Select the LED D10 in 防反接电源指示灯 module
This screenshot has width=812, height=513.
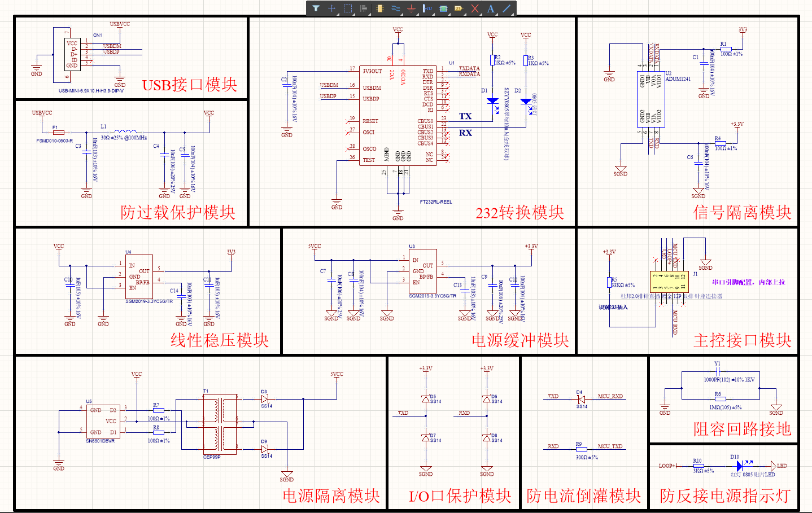click(740, 465)
